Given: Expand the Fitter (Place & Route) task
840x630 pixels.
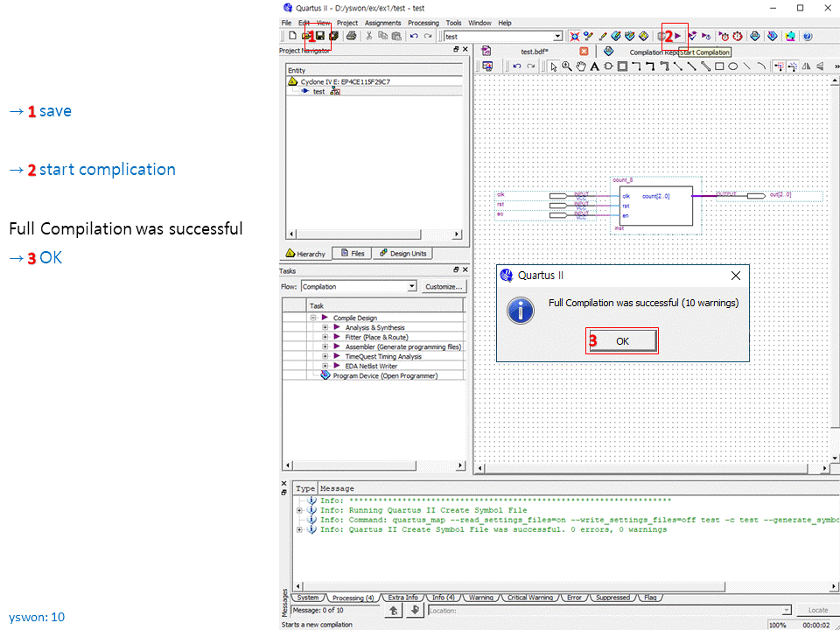Looking at the screenshot, I should (325, 337).
